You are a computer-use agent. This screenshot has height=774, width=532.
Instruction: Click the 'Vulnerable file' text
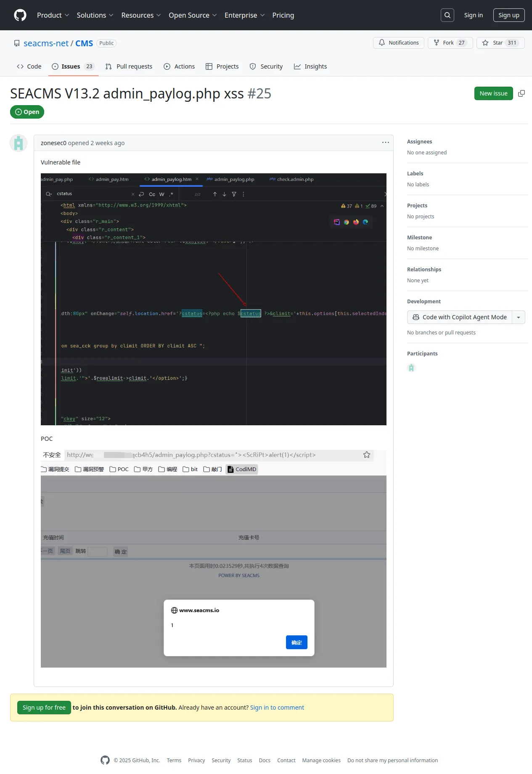click(61, 162)
